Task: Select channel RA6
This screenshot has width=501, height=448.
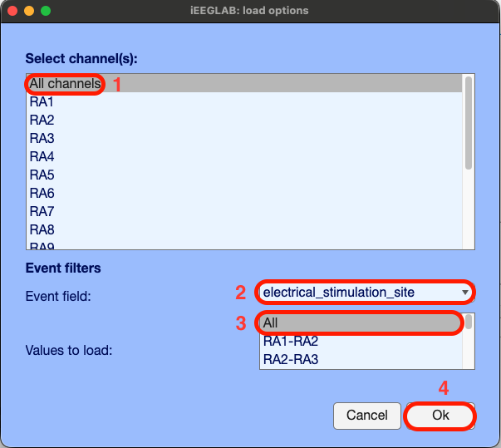Action: coord(244,193)
